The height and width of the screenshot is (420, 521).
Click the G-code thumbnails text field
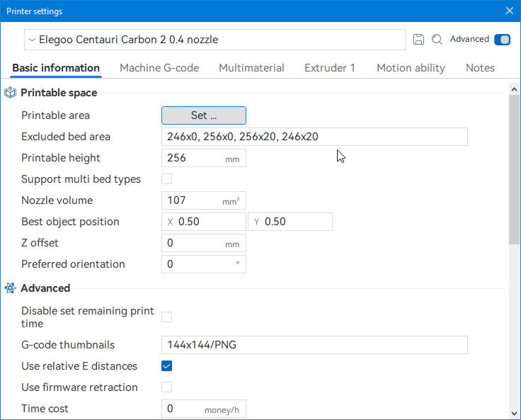314,345
